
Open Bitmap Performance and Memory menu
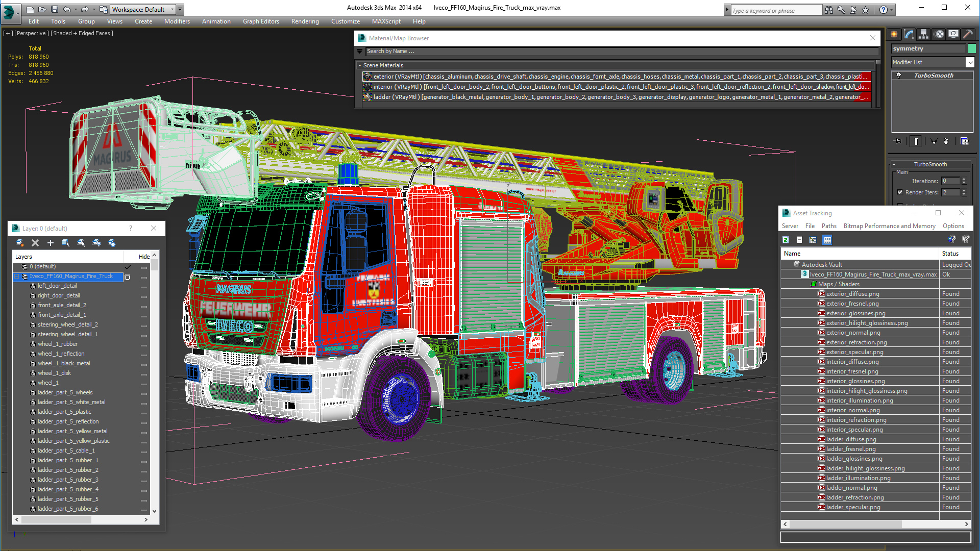tap(889, 226)
